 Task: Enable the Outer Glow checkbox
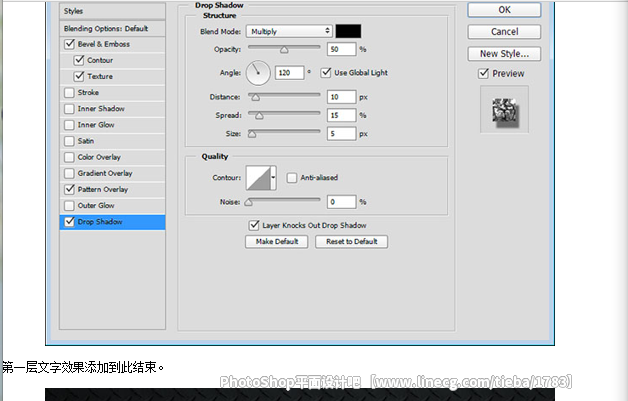coord(69,206)
